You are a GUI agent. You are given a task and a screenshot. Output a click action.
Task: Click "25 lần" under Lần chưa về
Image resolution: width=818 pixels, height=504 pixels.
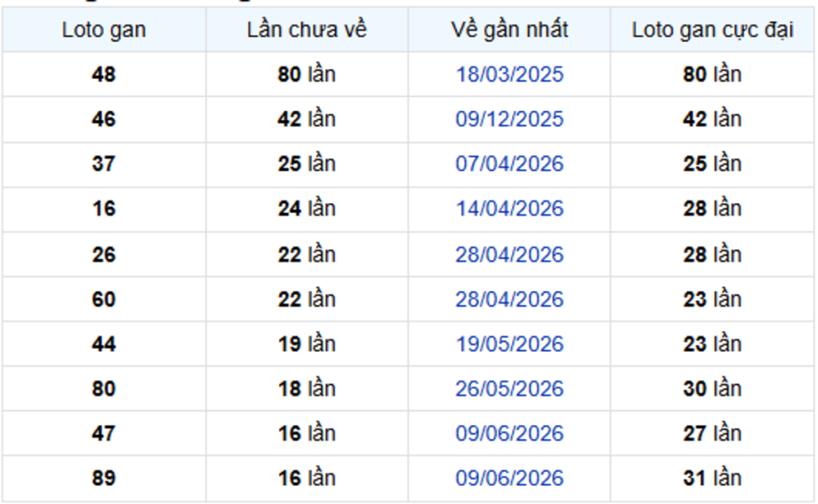click(x=307, y=164)
